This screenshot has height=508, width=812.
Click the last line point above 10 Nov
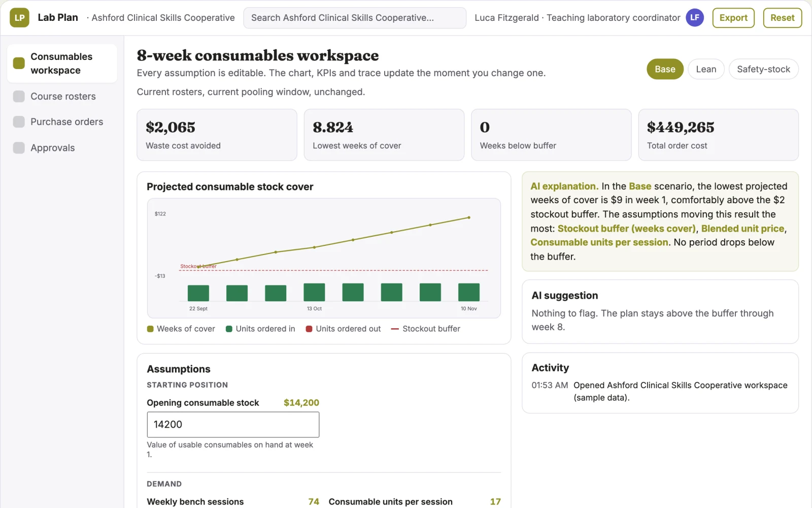click(469, 217)
